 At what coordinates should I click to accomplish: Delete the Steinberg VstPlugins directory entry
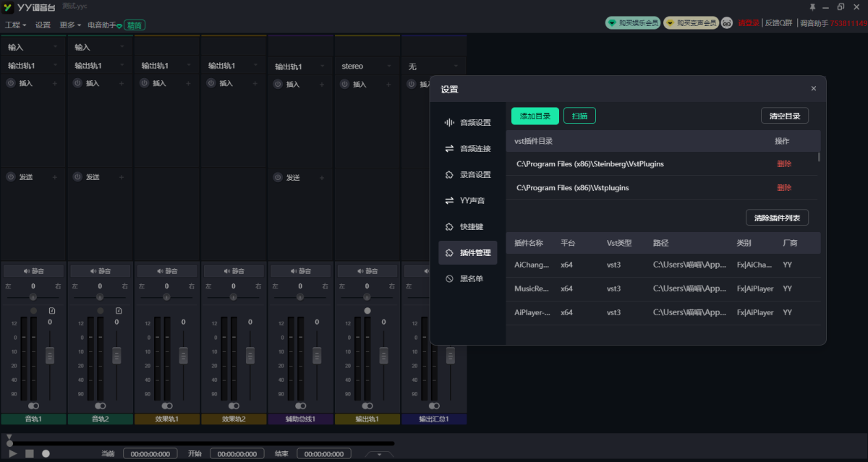[784, 164]
